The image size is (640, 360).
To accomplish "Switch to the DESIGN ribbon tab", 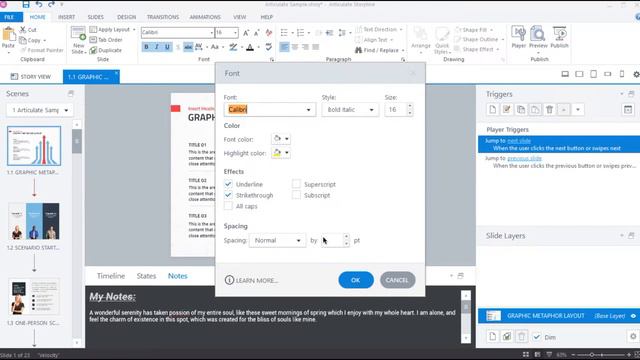I will coord(127,17).
